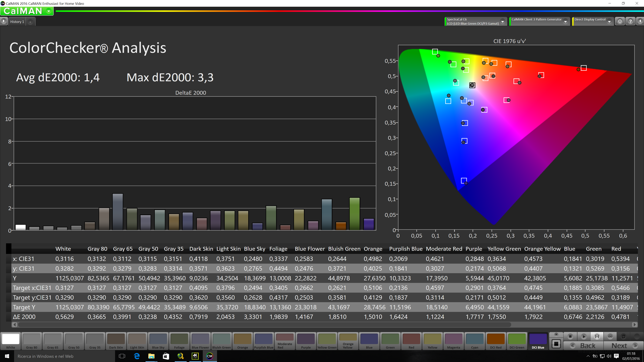Image resolution: width=644 pixels, height=362 pixels.
Task: Open the Windows Store taskbar icon
Action: [166, 356]
